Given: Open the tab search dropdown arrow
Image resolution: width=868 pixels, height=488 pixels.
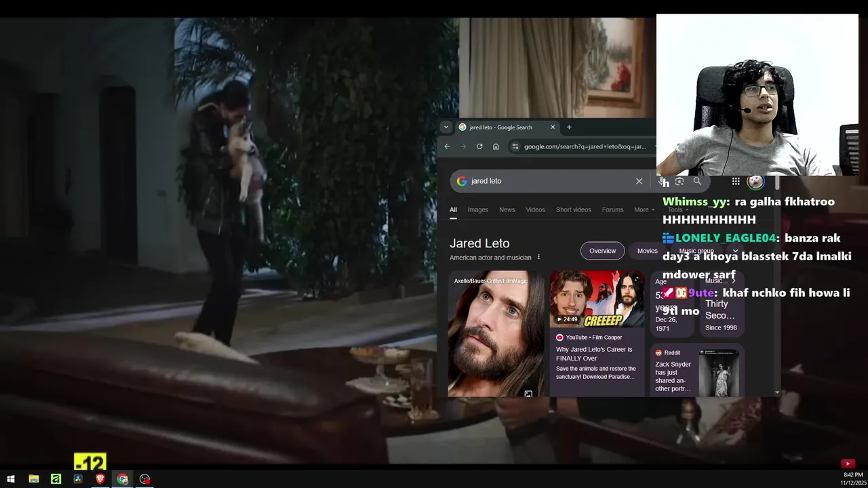Looking at the screenshot, I should [x=446, y=127].
